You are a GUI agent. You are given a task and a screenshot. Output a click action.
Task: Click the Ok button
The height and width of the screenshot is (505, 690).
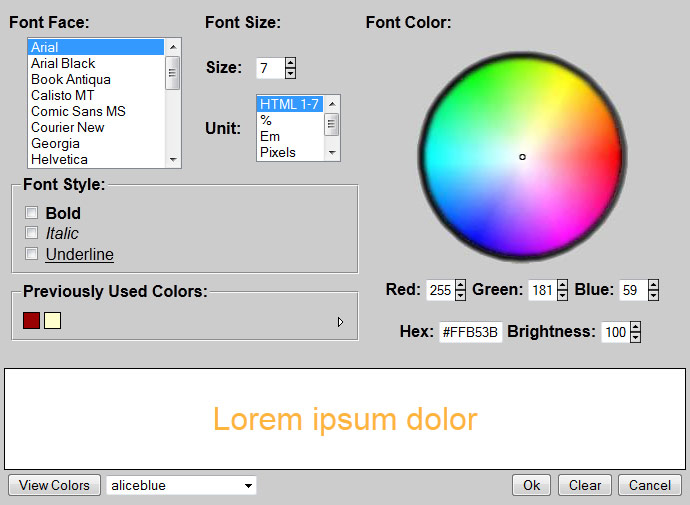(x=531, y=486)
